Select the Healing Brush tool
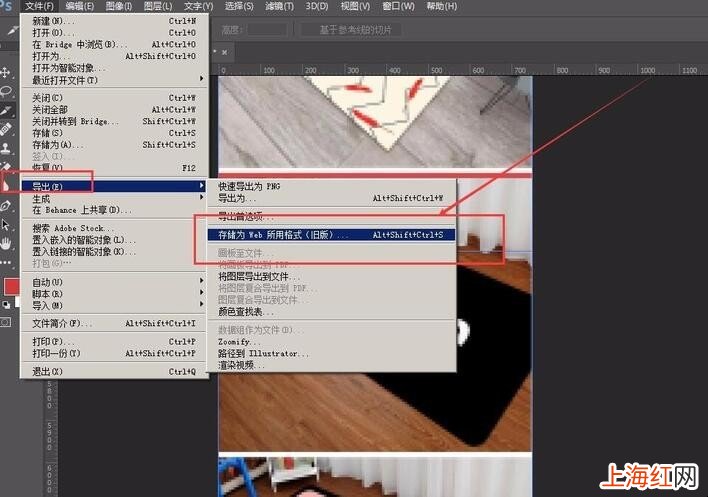 (x=6, y=130)
